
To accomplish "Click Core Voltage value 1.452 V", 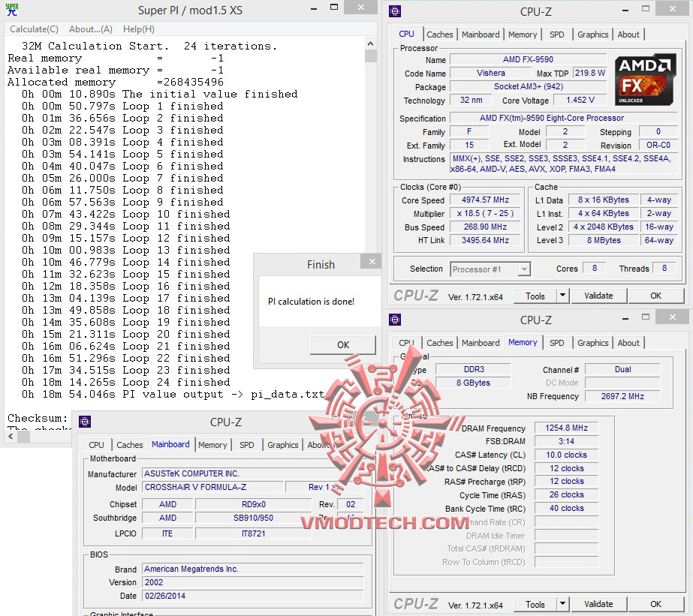I will (580, 101).
